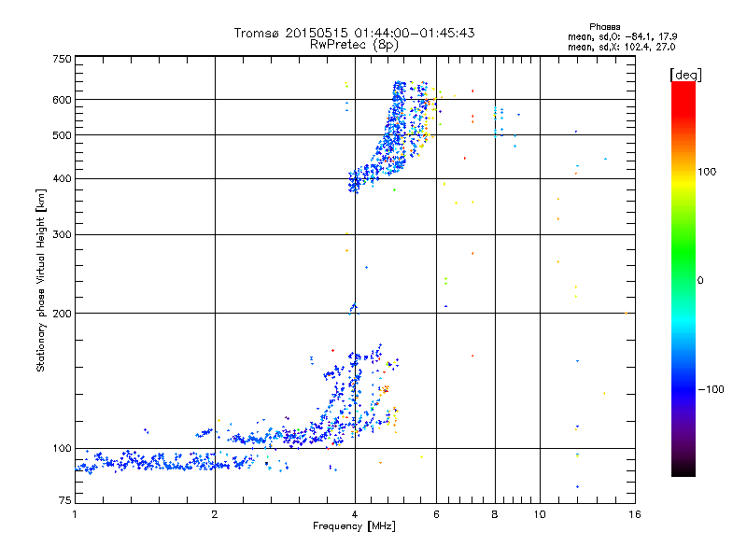Click the 'Frequency [MHz]' axis label

pyautogui.click(x=354, y=526)
